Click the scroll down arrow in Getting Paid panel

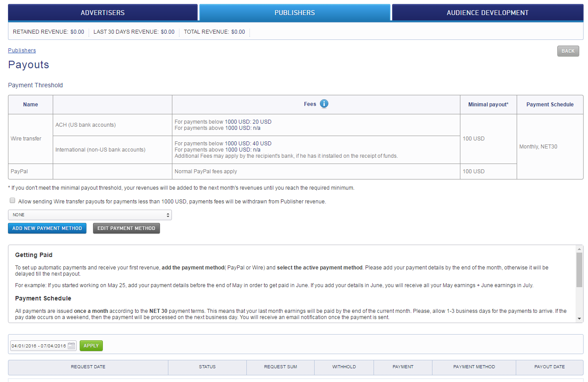579,319
